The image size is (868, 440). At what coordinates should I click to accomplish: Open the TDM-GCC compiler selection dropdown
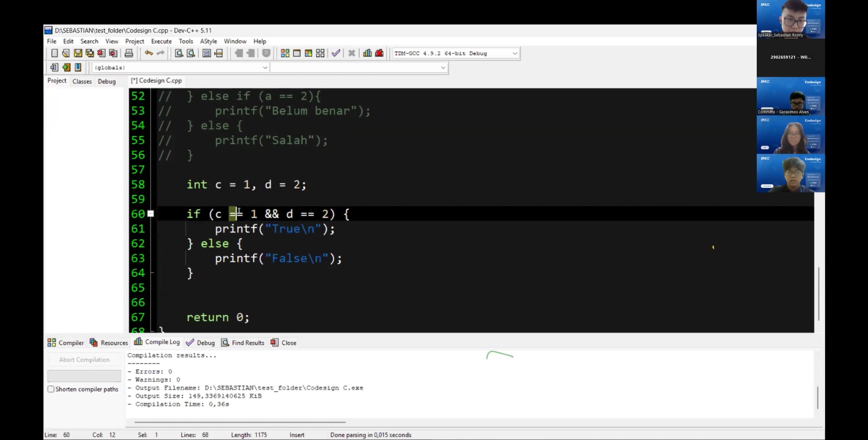(514, 53)
